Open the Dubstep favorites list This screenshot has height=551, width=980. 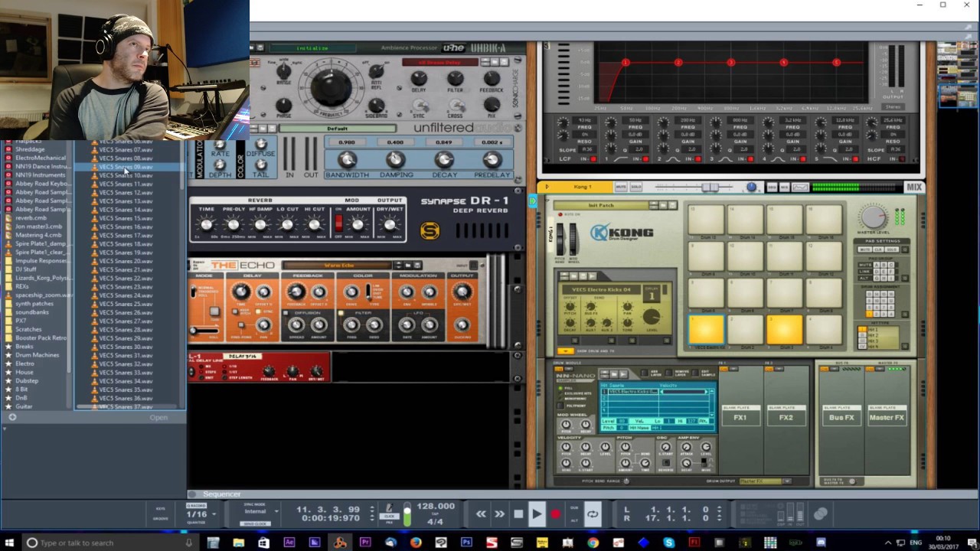pos(27,381)
